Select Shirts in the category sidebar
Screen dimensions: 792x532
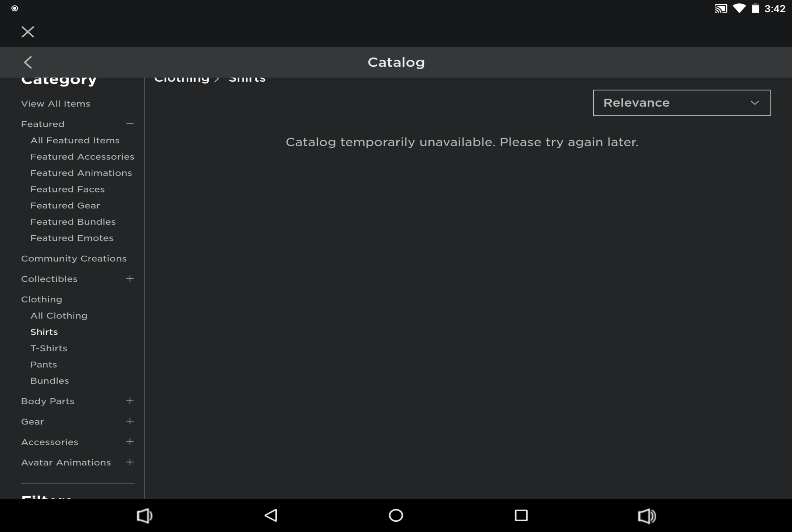[x=44, y=332]
